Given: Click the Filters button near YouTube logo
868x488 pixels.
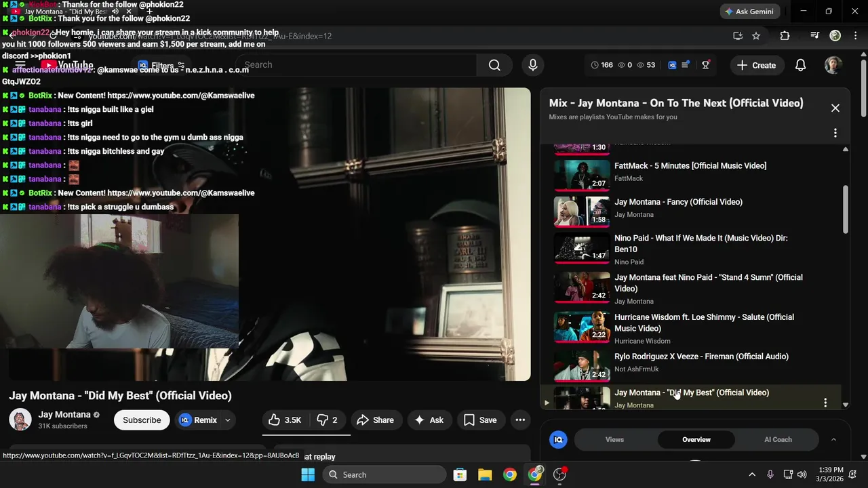Looking at the screenshot, I should point(161,66).
